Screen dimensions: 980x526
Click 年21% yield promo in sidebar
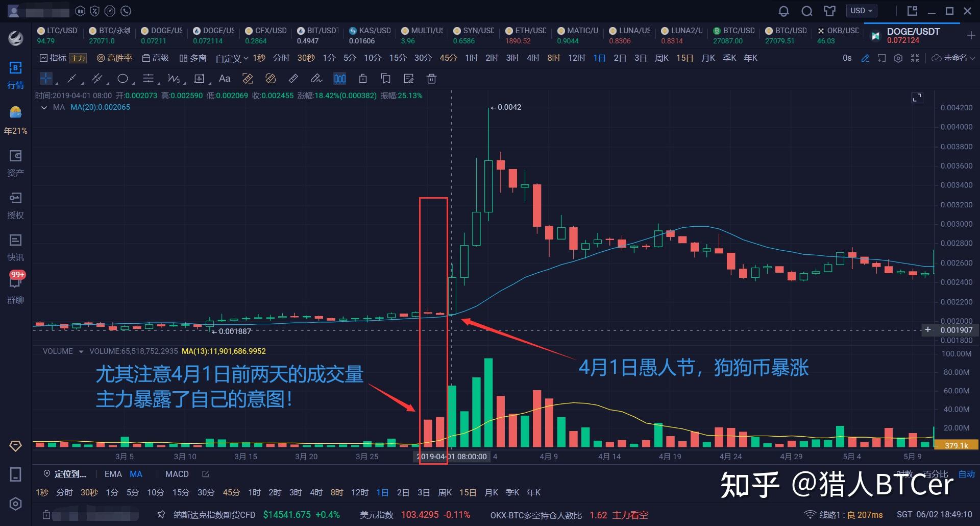(x=15, y=120)
